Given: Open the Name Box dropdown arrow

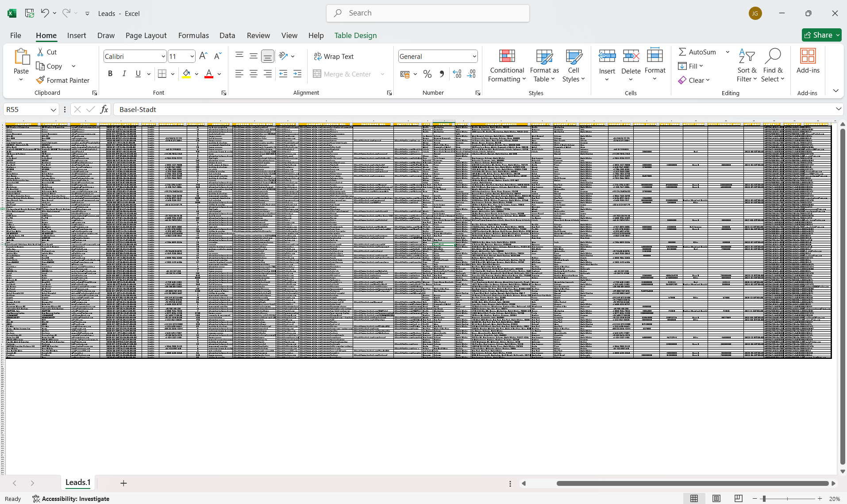Looking at the screenshot, I should click(x=53, y=110).
